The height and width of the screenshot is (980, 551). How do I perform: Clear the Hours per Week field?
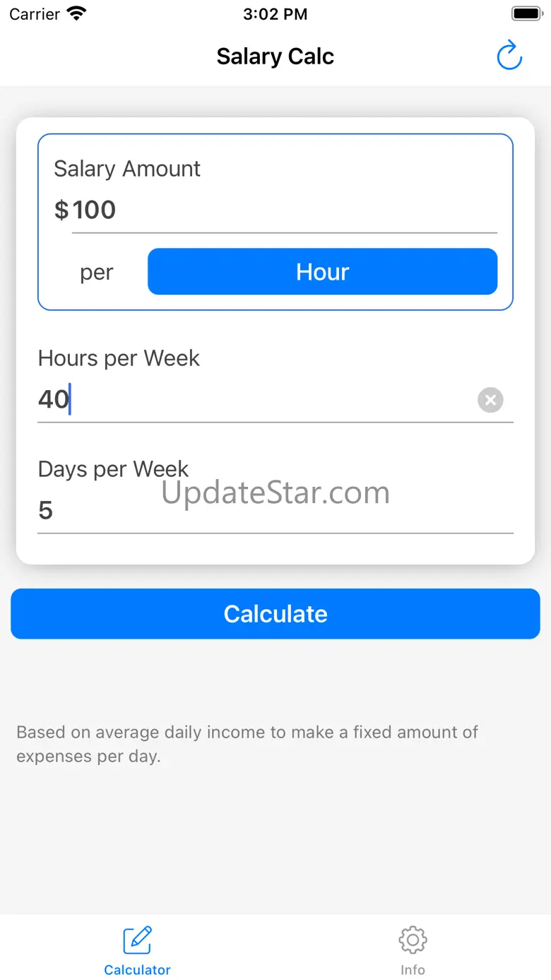pyautogui.click(x=490, y=400)
